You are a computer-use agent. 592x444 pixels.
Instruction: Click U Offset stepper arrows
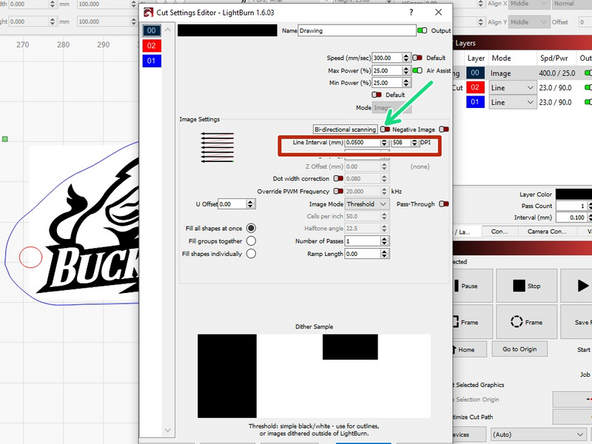(251, 204)
